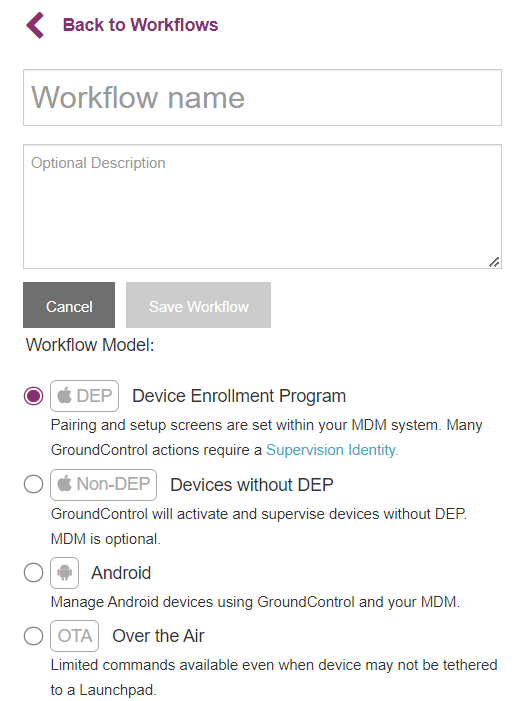Click into the Optional Description box
Viewport: 526px width, 701px height.
pyautogui.click(x=262, y=207)
